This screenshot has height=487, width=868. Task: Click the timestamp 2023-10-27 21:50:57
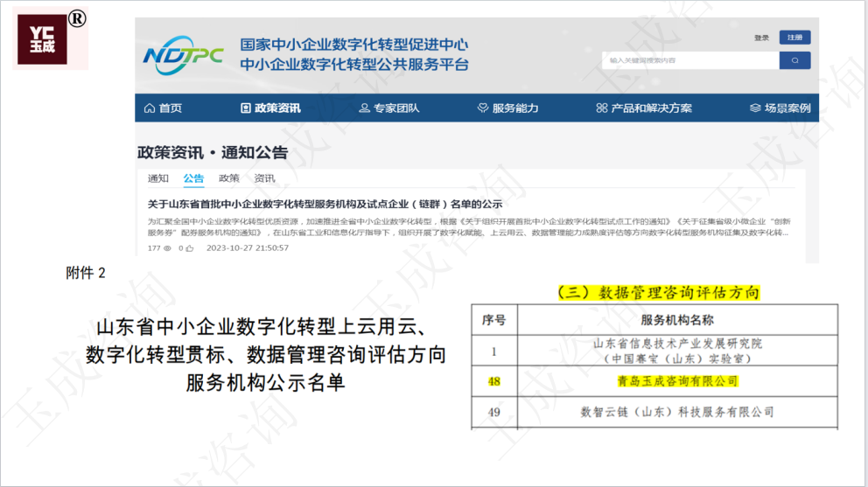point(248,248)
